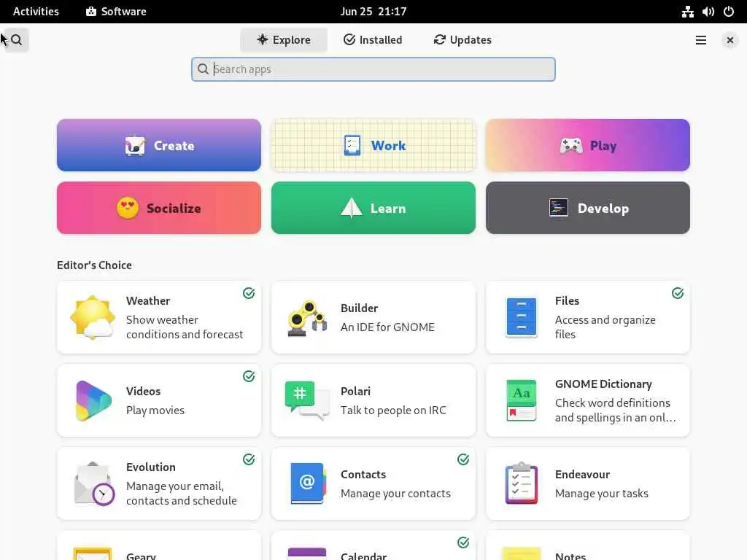
Task: Open the Updates tab
Action: [x=462, y=40]
